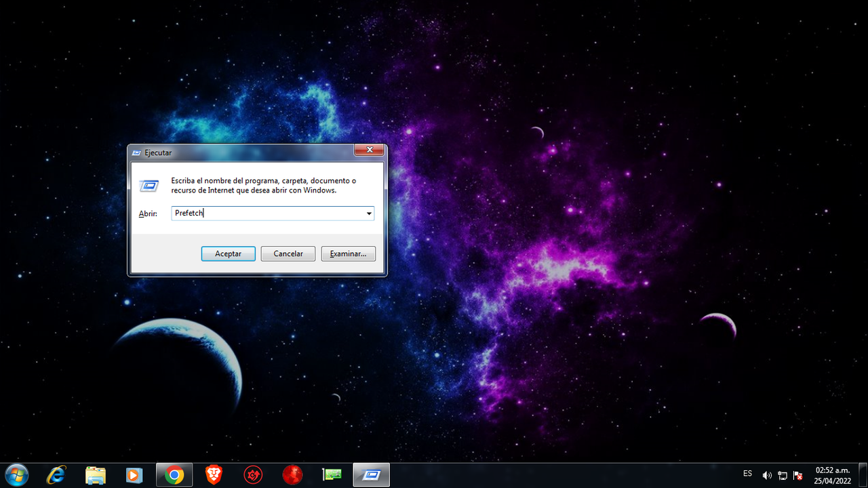Viewport: 868px width, 488px height.
Task: Open the Windows Start menu orb
Action: pos(16,475)
